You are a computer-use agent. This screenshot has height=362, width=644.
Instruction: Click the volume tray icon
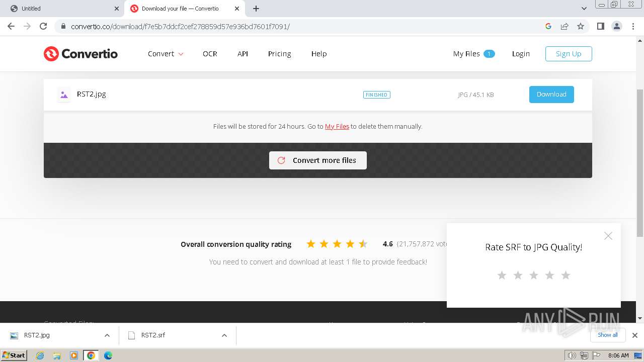click(x=572, y=355)
